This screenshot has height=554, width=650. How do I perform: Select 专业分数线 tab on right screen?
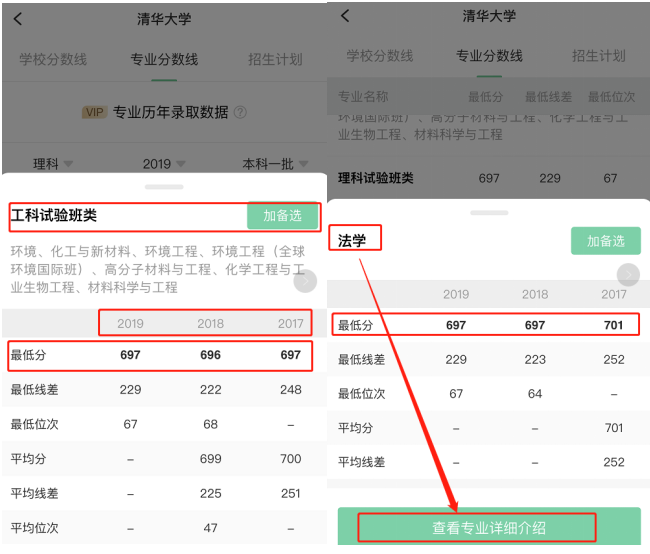coord(489,56)
